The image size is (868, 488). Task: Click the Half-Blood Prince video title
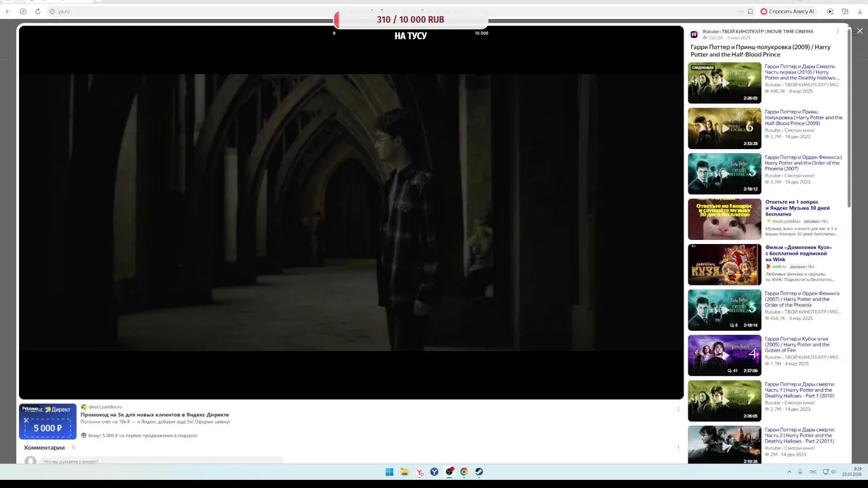click(x=760, y=51)
